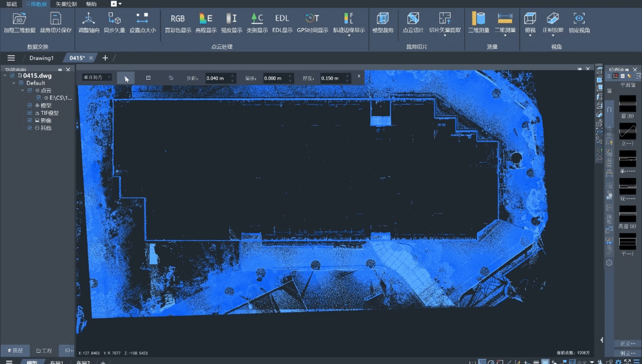Screen dimensions: 642x364
Task: Expand the 航迹边缘显示 dropdown arrow
Action: click(x=348, y=36)
